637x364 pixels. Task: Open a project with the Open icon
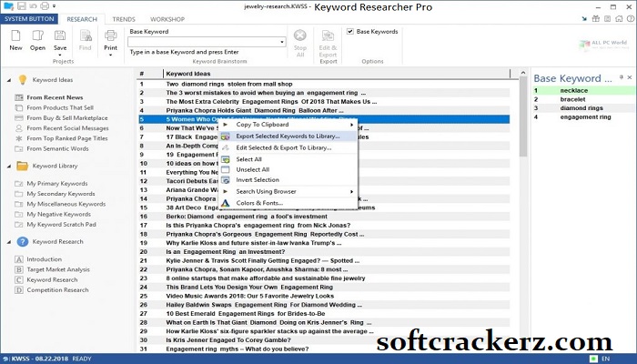click(x=37, y=35)
